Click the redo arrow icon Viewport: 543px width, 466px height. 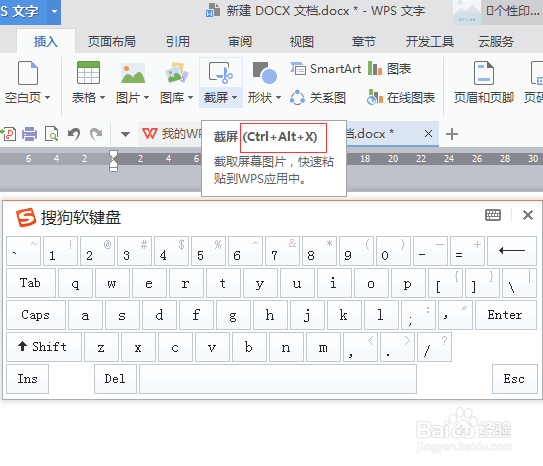96,134
